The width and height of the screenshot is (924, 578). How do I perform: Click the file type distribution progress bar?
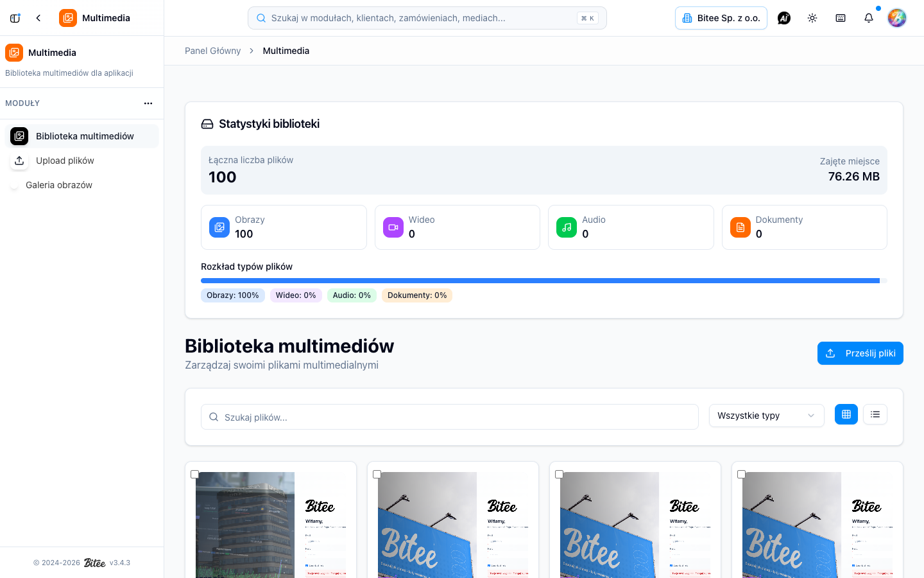(544, 281)
